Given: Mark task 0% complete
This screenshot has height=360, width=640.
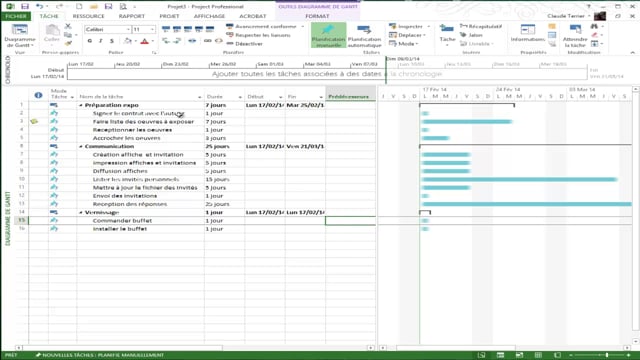Looking at the screenshot, I should 166,29.
